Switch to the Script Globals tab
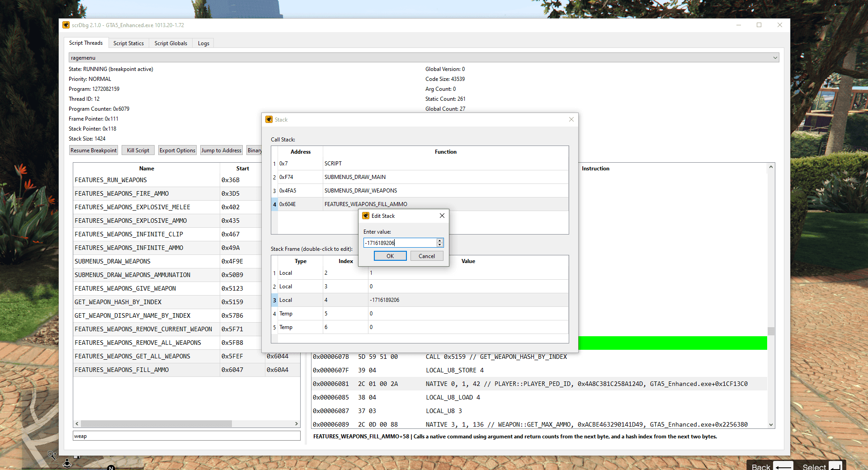The height and width of the screenshot is (470, 868). point(170,43)
